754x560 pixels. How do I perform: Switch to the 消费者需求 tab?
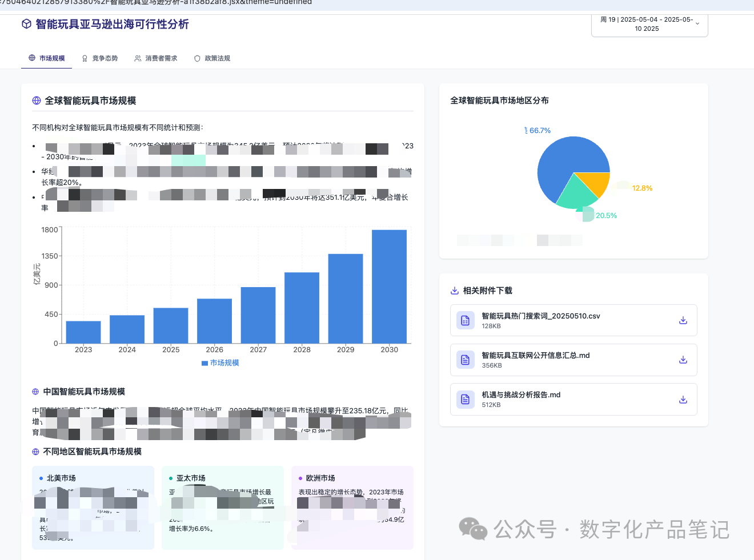point(156,58)
